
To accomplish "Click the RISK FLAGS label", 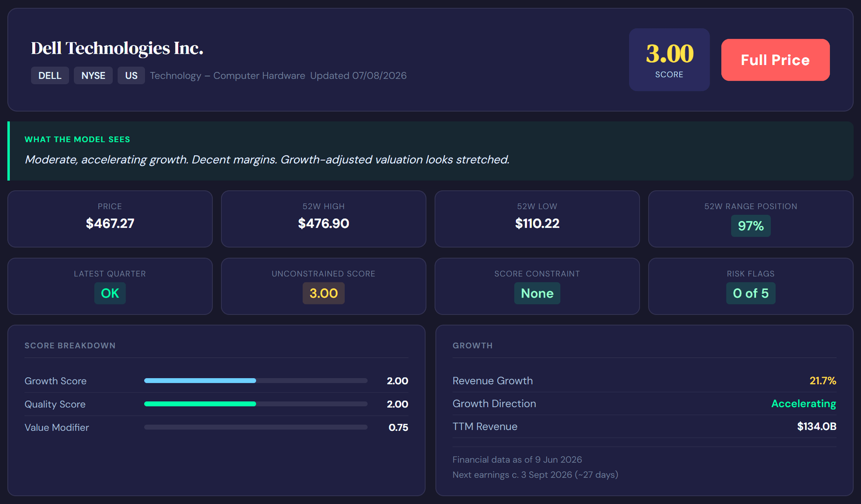I will pos(751,274).
